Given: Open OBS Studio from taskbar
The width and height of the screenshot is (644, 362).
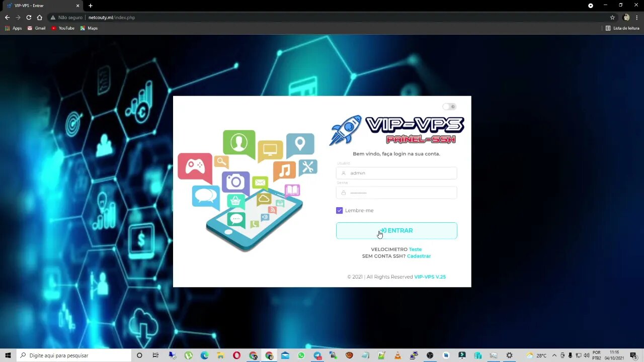Looking at the screenshot, I should tap(430, 355).
